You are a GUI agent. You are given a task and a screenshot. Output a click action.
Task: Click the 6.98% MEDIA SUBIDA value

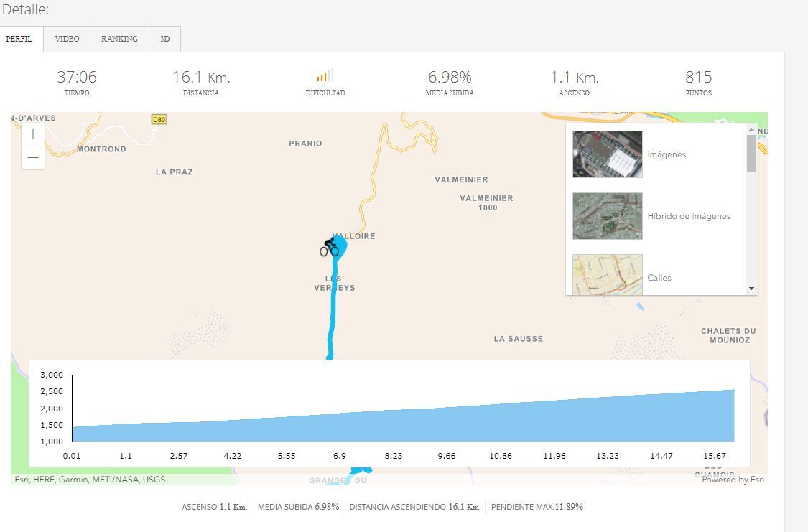click(450, 78)
